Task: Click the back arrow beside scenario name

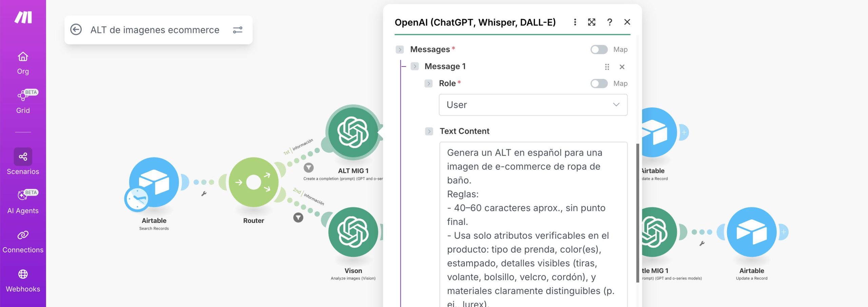Action: tap(76, 30)
